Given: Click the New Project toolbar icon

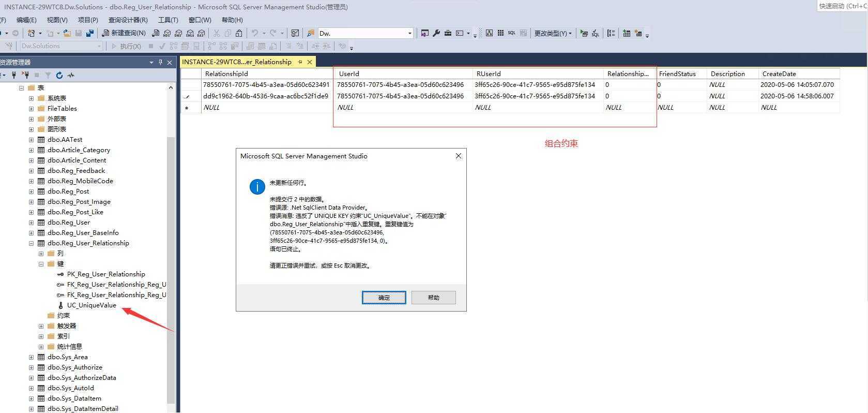Looking at the screenshot, I should pyautogui.click(x=32, y=33).
